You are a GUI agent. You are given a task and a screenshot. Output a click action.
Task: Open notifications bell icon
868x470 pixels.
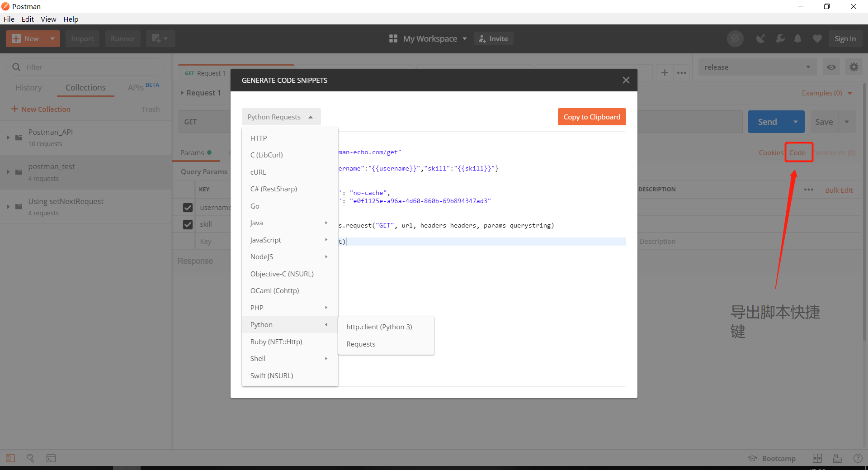coord(798,38)
